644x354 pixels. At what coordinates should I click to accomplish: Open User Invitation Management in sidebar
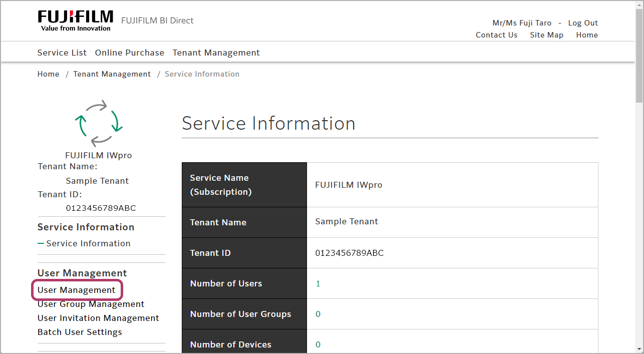coord(98,318)
